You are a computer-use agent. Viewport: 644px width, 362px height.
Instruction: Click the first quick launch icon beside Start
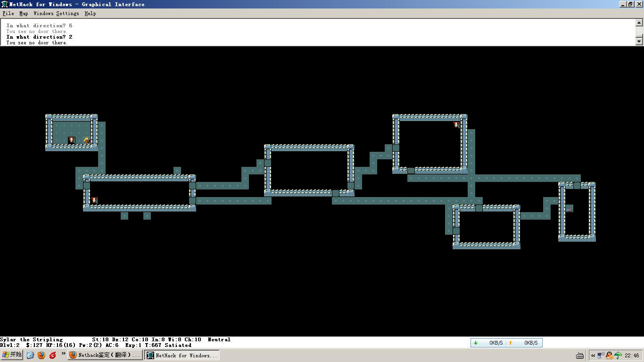click(x=30, y=355)
